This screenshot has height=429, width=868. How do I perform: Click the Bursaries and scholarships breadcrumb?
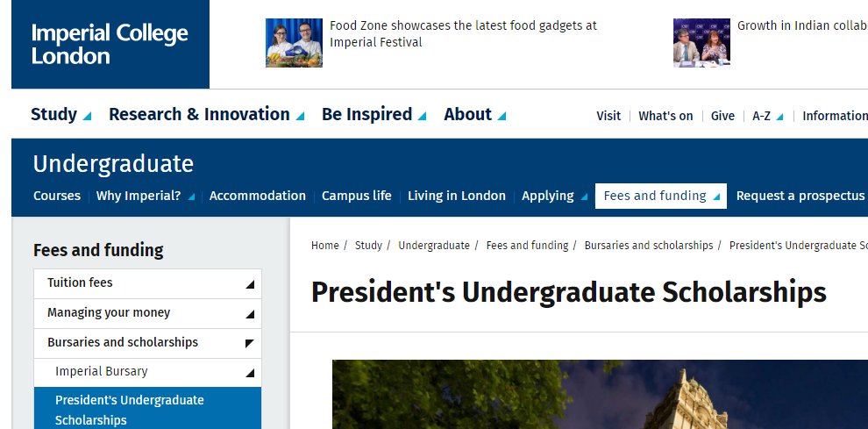649,246
